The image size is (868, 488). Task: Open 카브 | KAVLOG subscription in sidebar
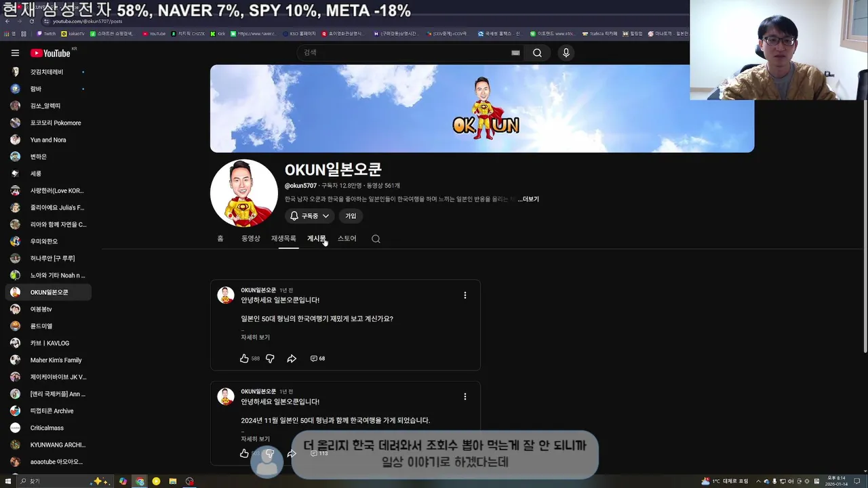(48, 343)
